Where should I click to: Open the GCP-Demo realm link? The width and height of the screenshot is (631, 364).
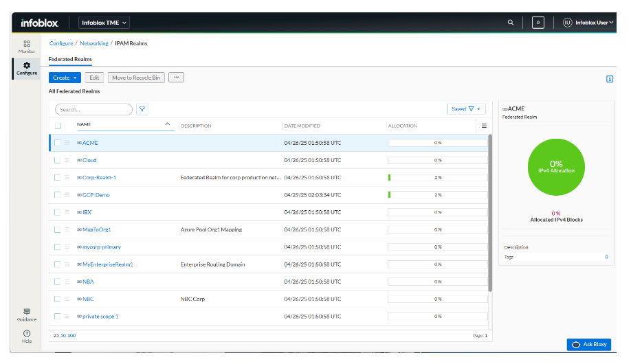coord(96,195)
